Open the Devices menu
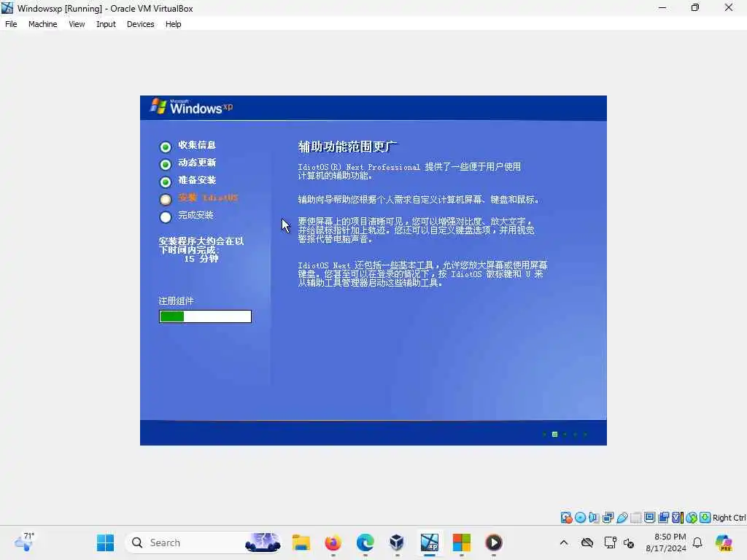 (x=140, y=24)
